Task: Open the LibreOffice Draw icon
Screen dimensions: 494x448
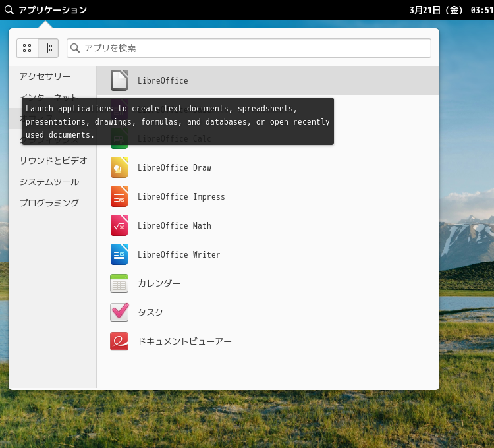Action: 119,167
